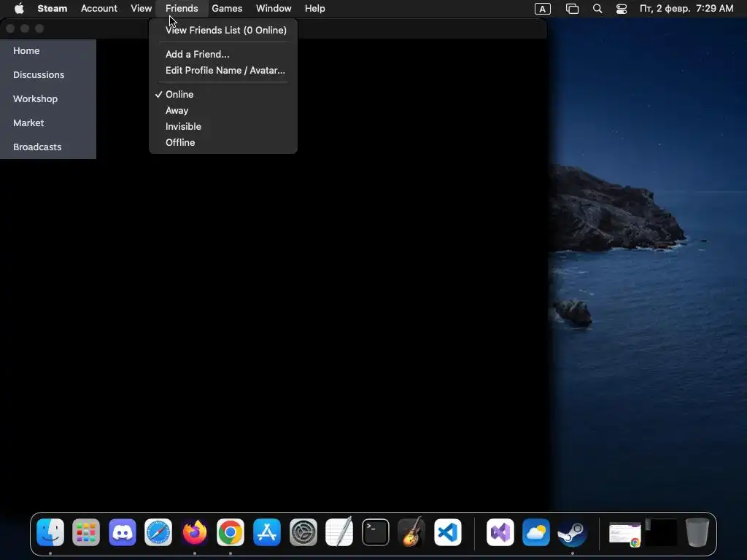Click the Steam window zoom button
The image size is (747, 560).
(x=39, y=28)
